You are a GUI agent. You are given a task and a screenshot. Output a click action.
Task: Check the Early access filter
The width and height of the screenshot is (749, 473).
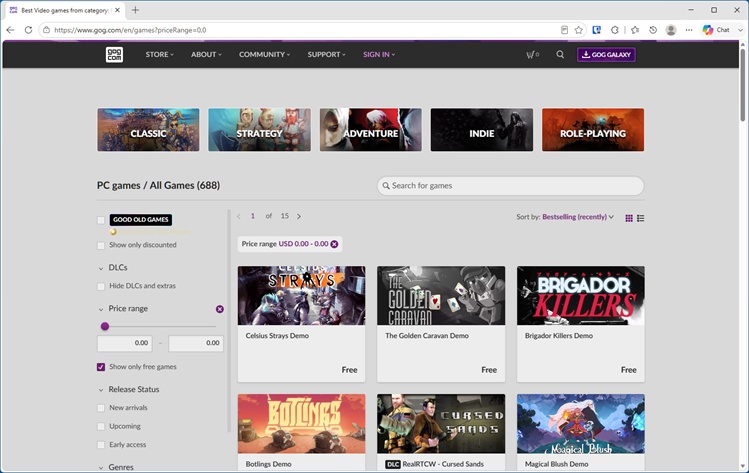pos(101,445)
